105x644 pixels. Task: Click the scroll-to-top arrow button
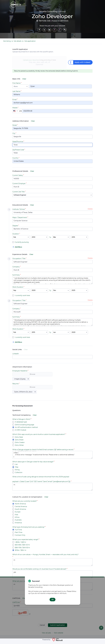(x=101, y=628)
